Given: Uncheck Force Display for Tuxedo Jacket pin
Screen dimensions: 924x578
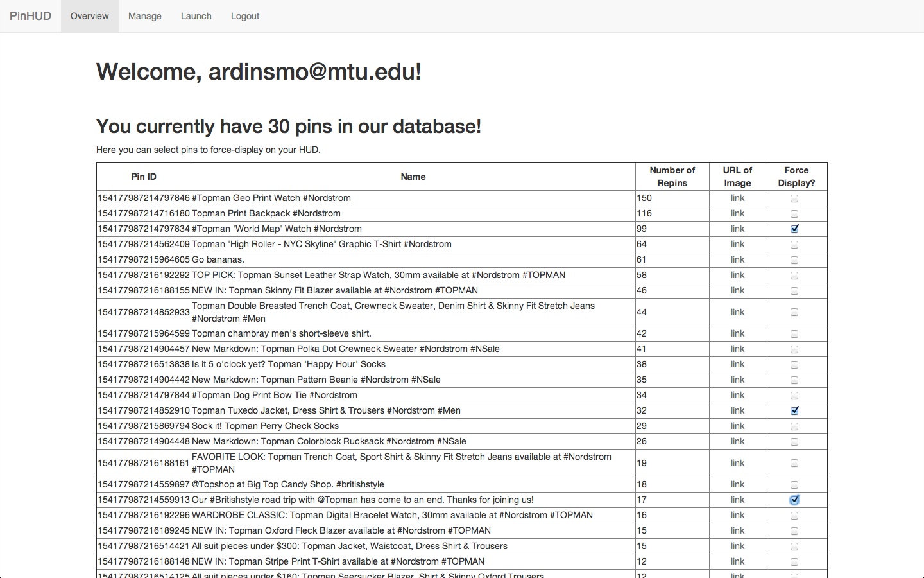Looking at the screenshot, I should coord(794,411).
